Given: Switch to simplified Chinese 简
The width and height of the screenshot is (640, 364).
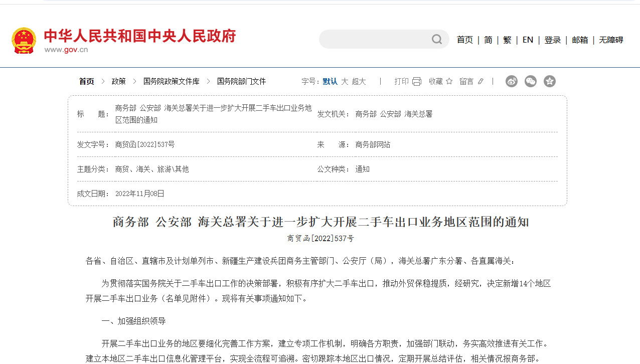Looking at the screenshot, I should 488,40.
